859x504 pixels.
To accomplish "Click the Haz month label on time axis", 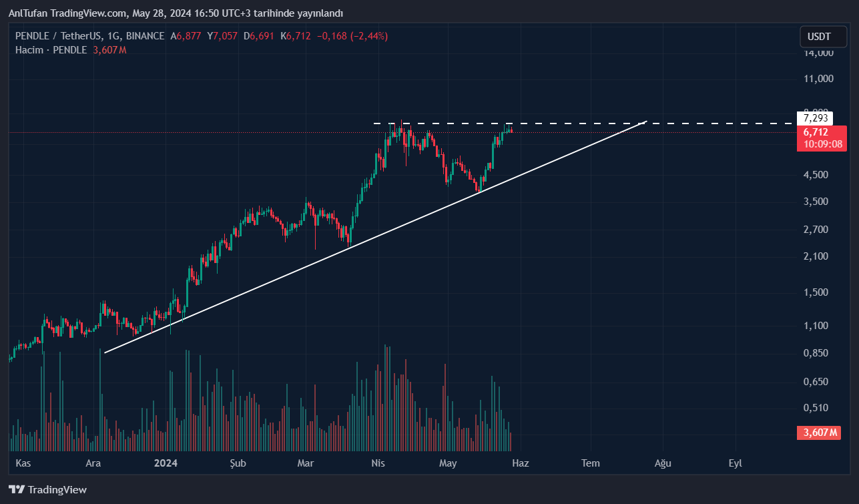I will coord(520,463).
